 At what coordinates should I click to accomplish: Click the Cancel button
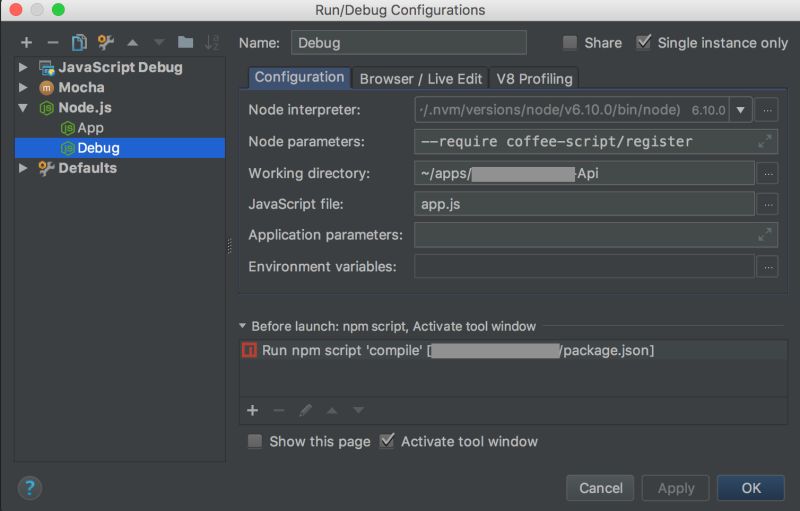600,488
